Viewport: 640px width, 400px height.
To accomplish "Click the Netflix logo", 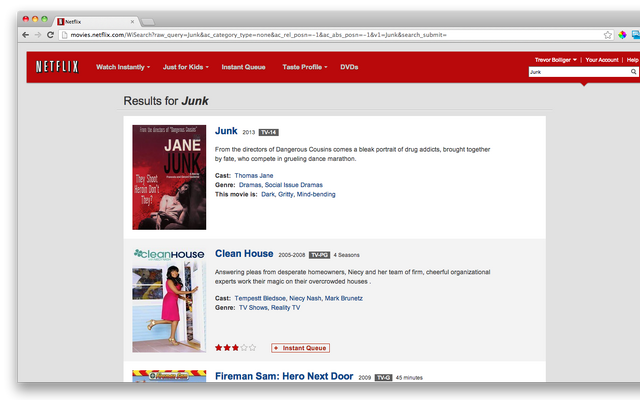I will pyautogui.click(x=57, y=67).
